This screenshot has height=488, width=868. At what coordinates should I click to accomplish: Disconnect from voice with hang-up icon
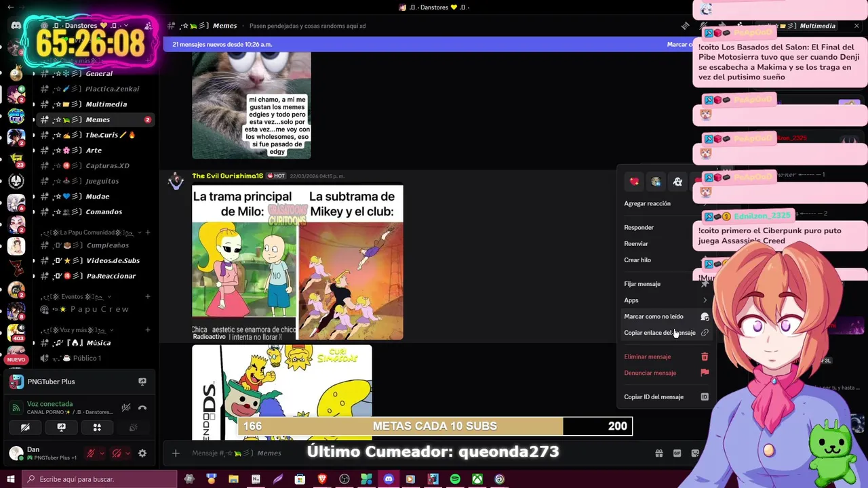point(142,407)
